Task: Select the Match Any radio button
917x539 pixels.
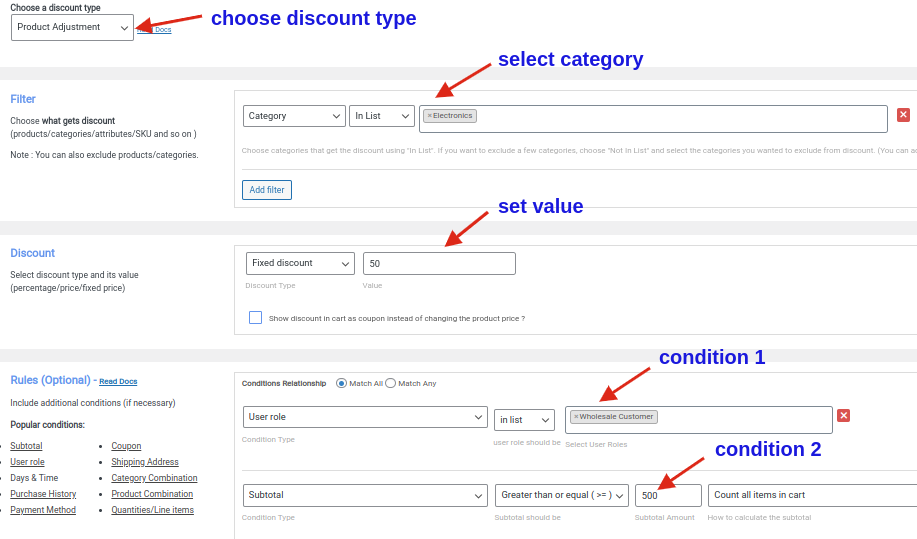Action: 391,383
